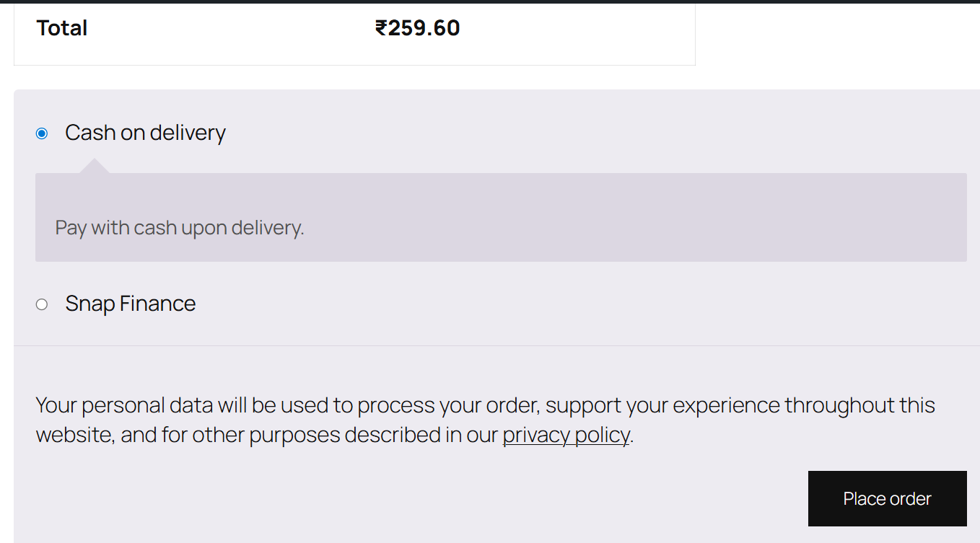
Task: Select the Snap Finance radio button
Action: coord(42,304)
